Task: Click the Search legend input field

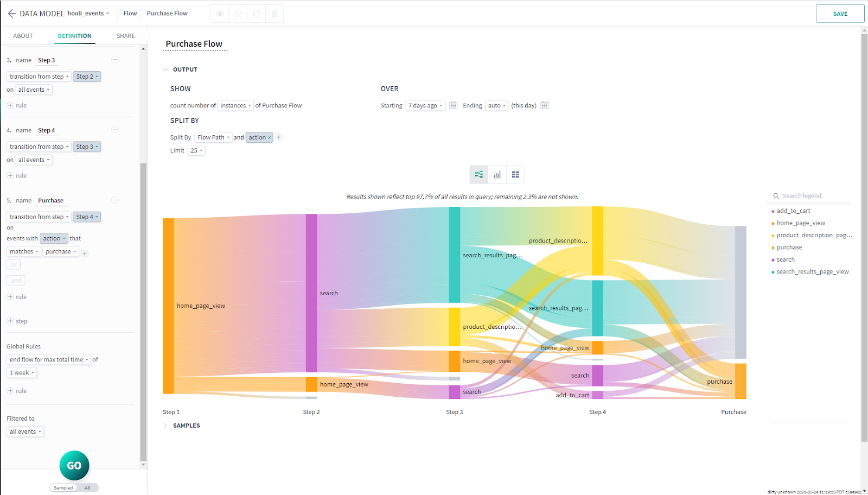Action: click(811, 196)
